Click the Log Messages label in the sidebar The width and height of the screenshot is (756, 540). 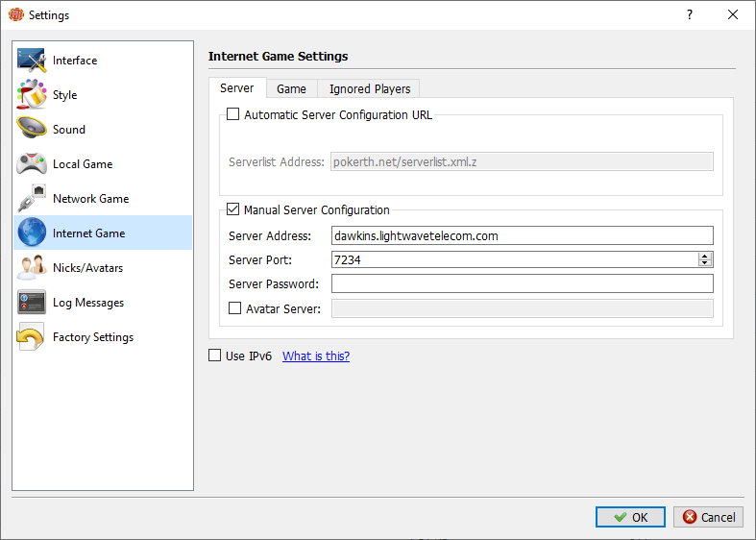88,303
